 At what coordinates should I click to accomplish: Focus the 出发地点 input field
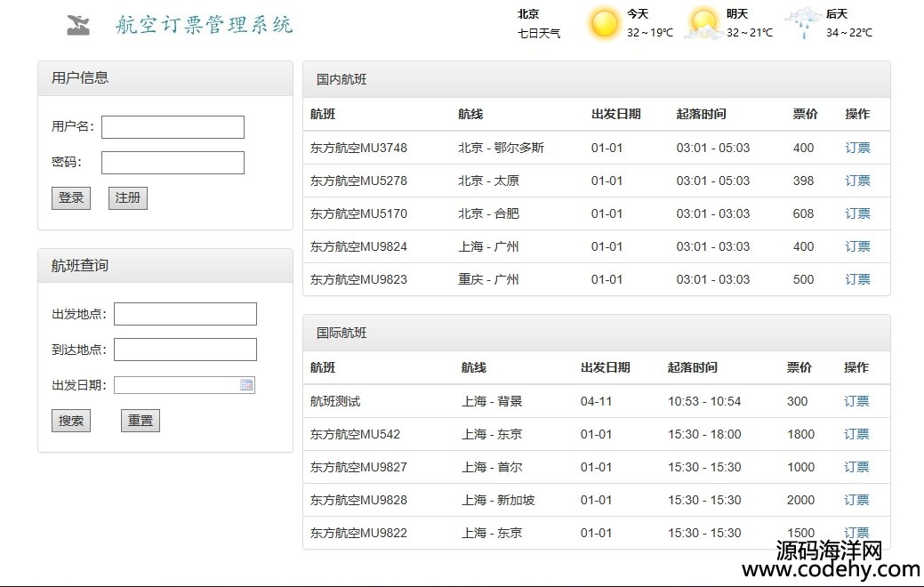[x=185, y=314]
